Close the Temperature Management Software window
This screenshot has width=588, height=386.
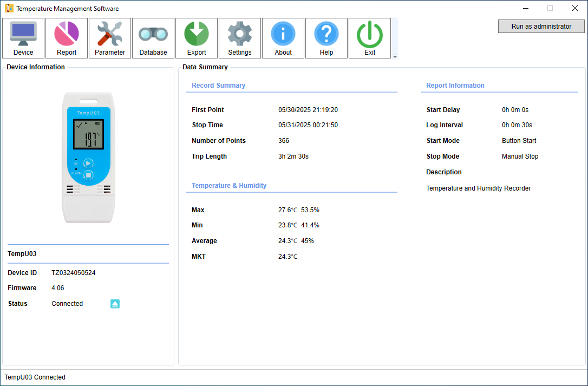coord(575,8)
